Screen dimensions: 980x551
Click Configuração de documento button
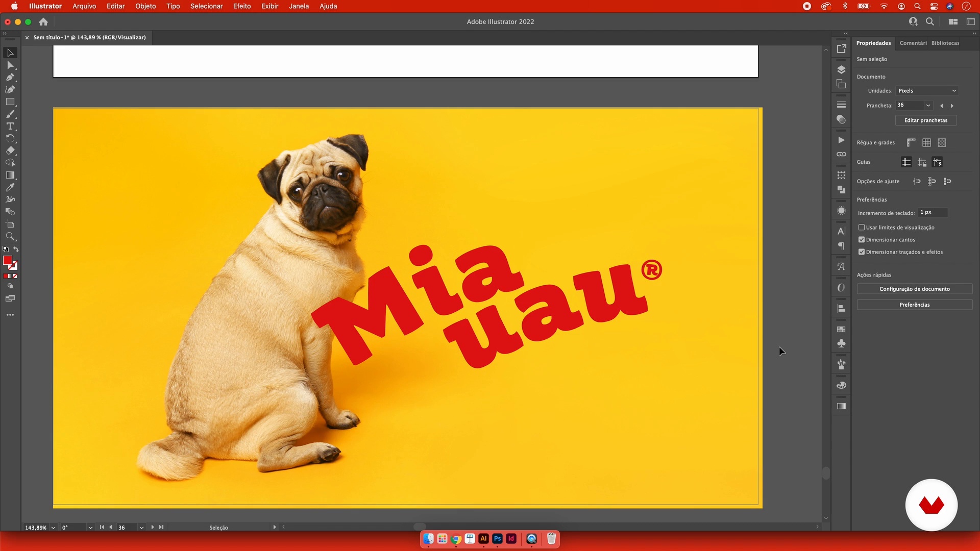(915, 289)
